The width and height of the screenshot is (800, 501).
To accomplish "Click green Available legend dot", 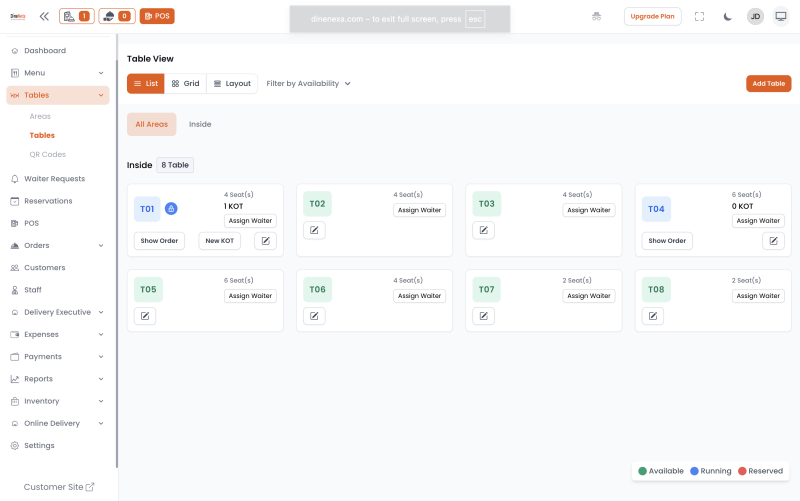I will click(x=642, y=471).
